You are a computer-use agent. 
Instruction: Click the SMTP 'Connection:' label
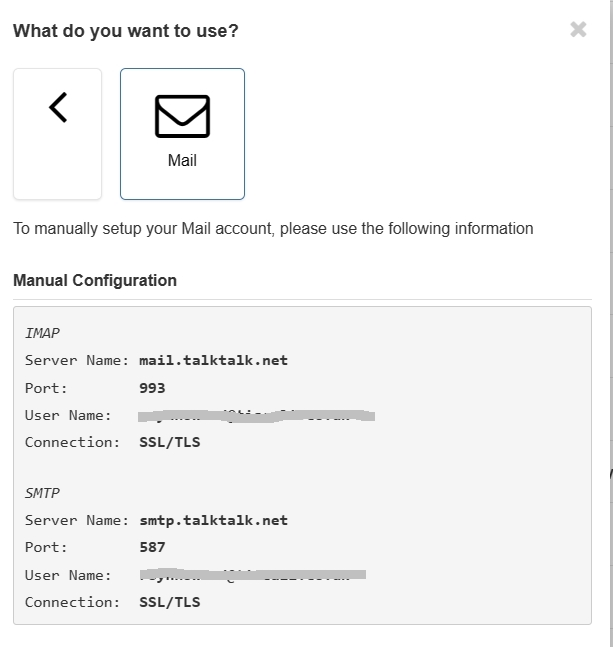coord(72,602)
